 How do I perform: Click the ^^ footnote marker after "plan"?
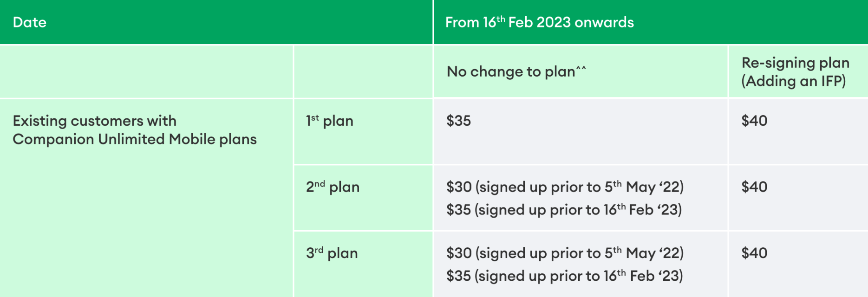coord(581,69)
